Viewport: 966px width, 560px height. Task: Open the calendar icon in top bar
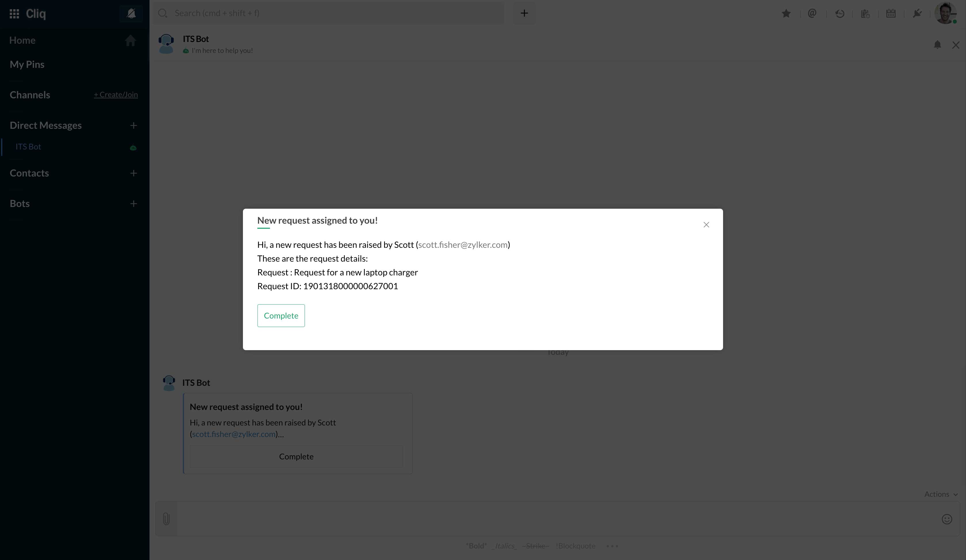click(891, 14)
